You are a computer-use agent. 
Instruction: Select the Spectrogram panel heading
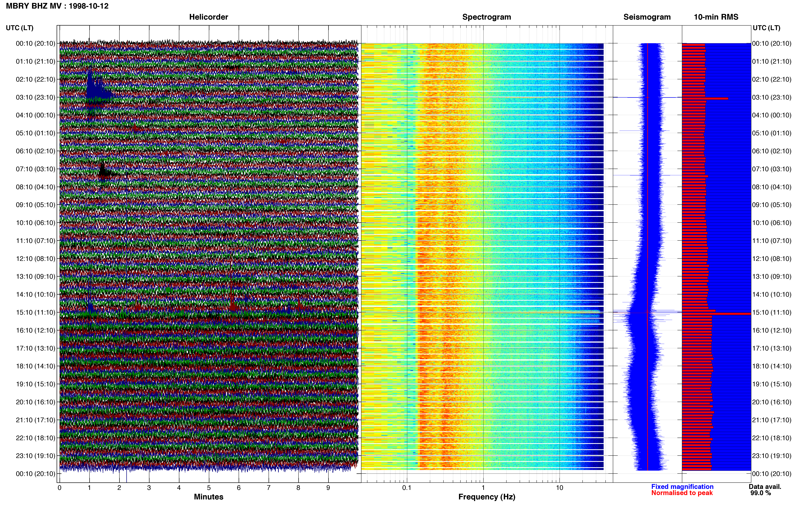(487, 17)
